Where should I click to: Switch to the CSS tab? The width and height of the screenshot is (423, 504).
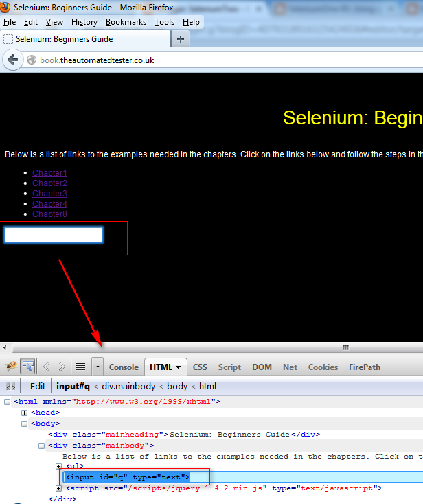point(200,367)
